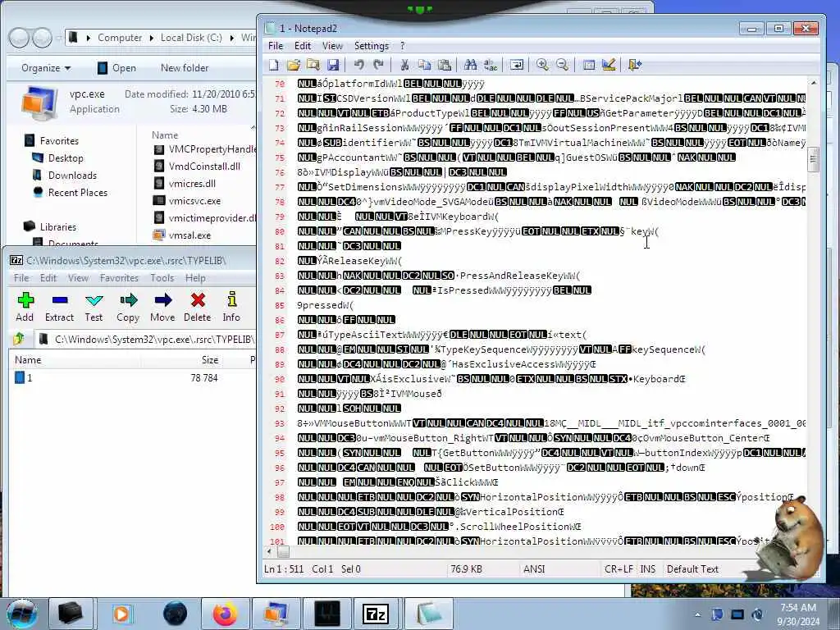Open the Edit menu in Notepad2

pos(303,46)
